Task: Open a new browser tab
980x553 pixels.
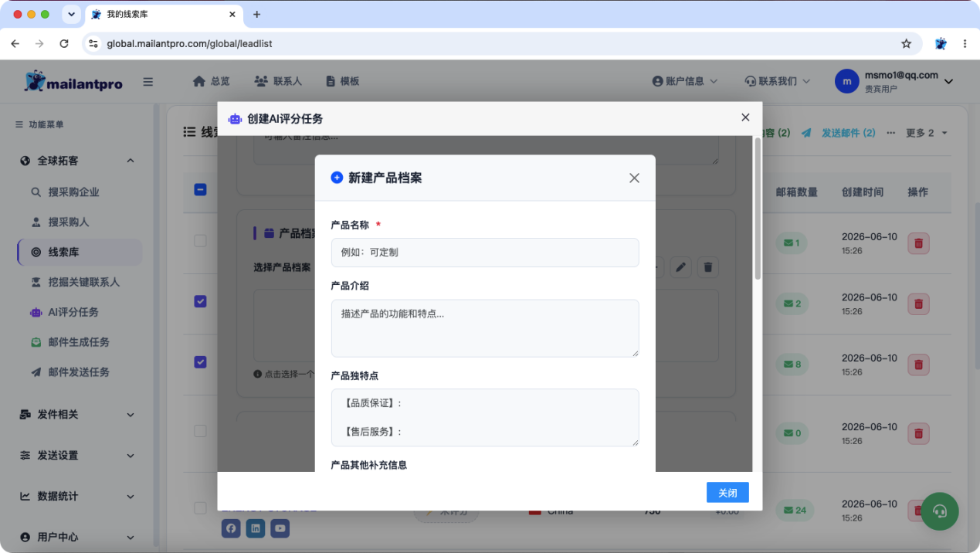Action: click(x=257, y=15)
